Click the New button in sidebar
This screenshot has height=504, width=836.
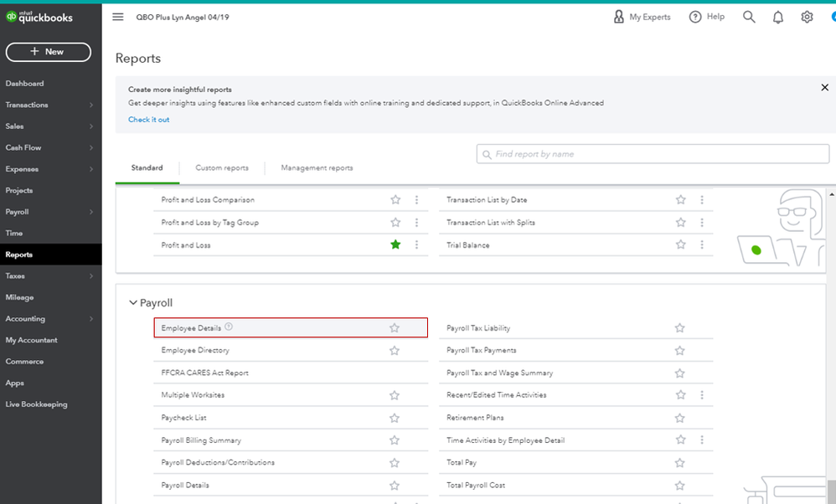(x=48, y=52)
